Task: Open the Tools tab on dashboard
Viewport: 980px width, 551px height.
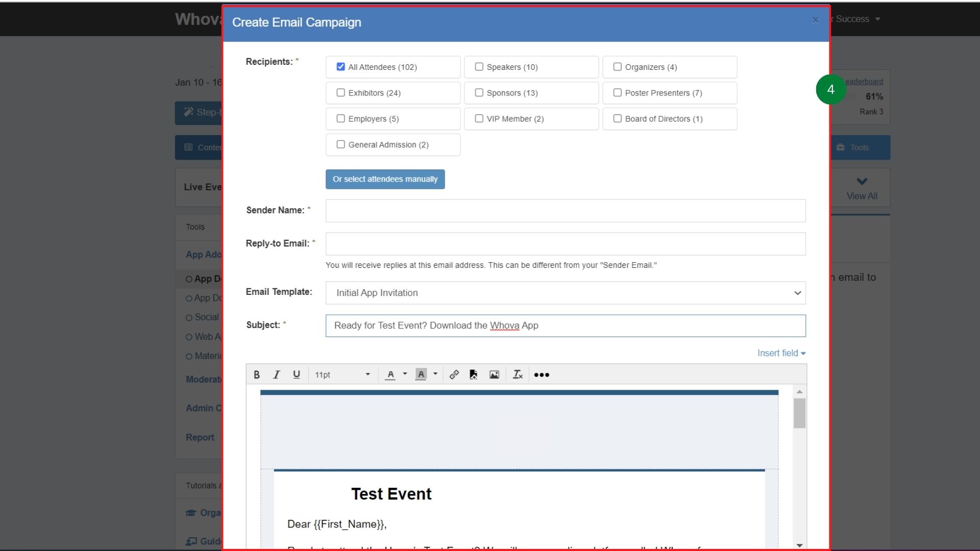Action: tap(860, 147)
